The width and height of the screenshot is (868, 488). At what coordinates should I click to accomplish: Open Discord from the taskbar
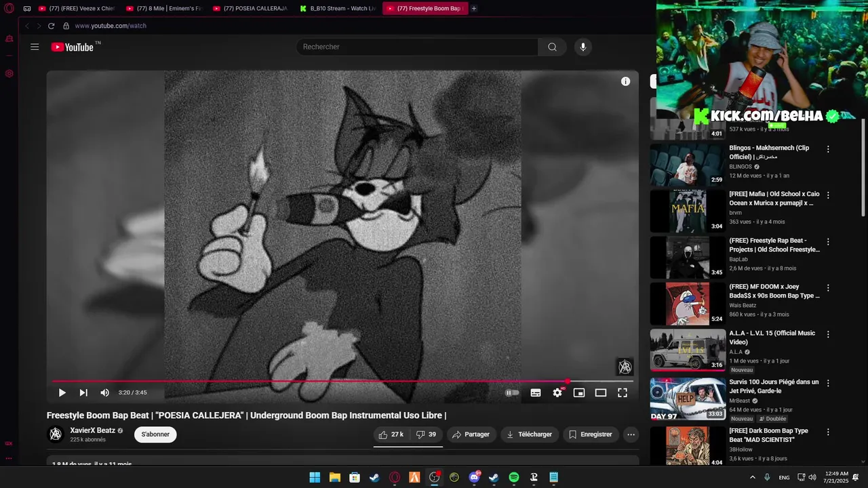474,477
